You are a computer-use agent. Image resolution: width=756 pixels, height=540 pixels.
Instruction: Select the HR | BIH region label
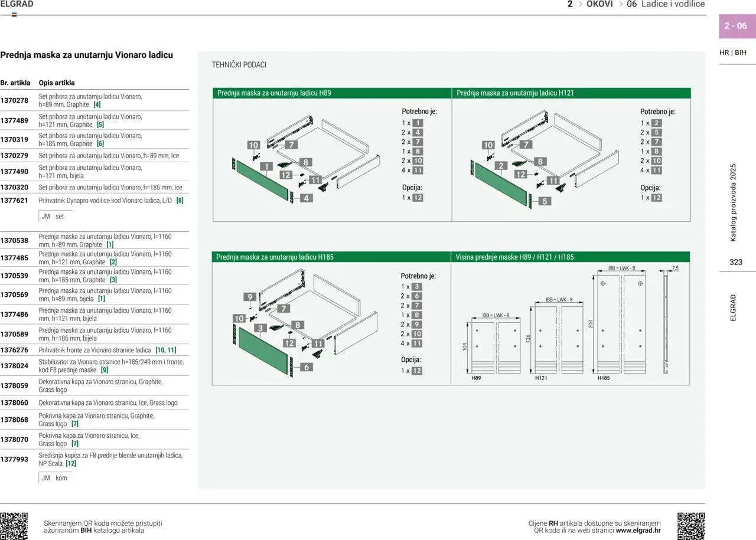pyautogui.click(x=733, y=53)
